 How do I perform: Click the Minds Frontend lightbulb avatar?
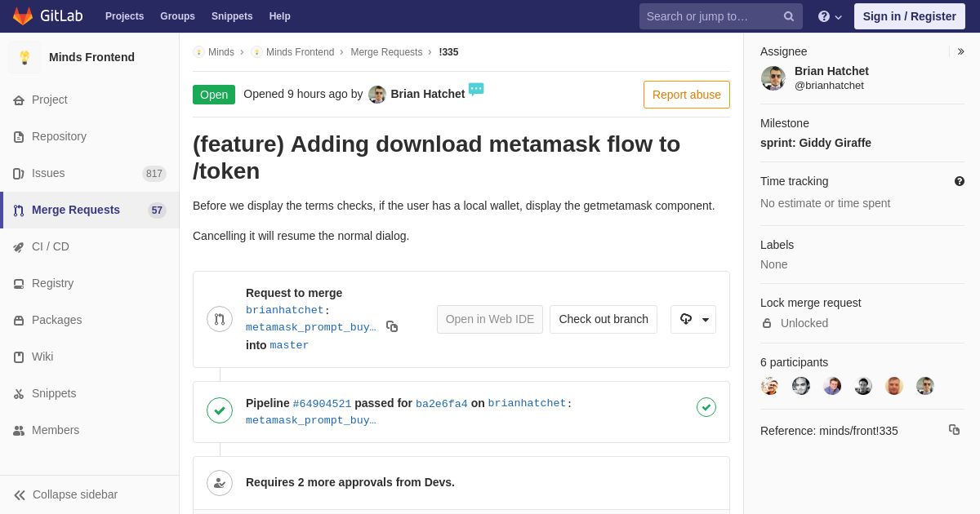tap(24, 57)
